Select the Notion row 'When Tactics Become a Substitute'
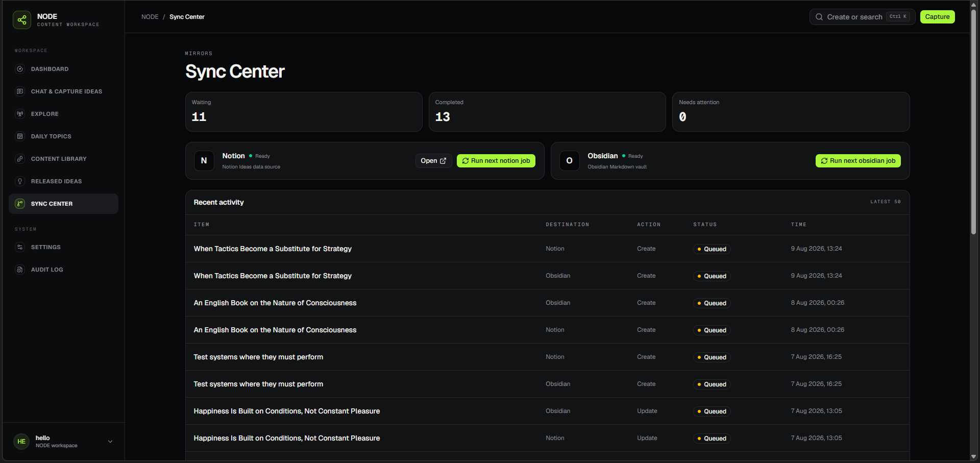Viewport: 980px width, 463px height. tap(547, 249)
